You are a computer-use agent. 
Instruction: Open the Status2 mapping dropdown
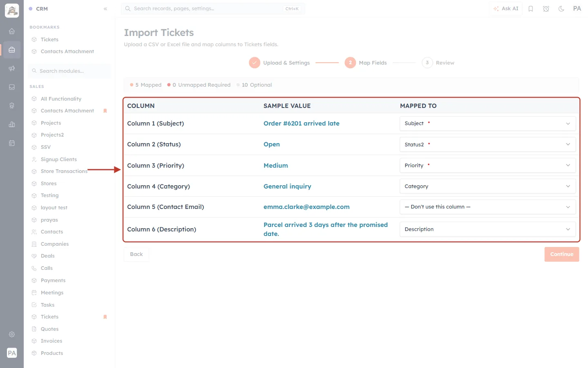[488, 144]
